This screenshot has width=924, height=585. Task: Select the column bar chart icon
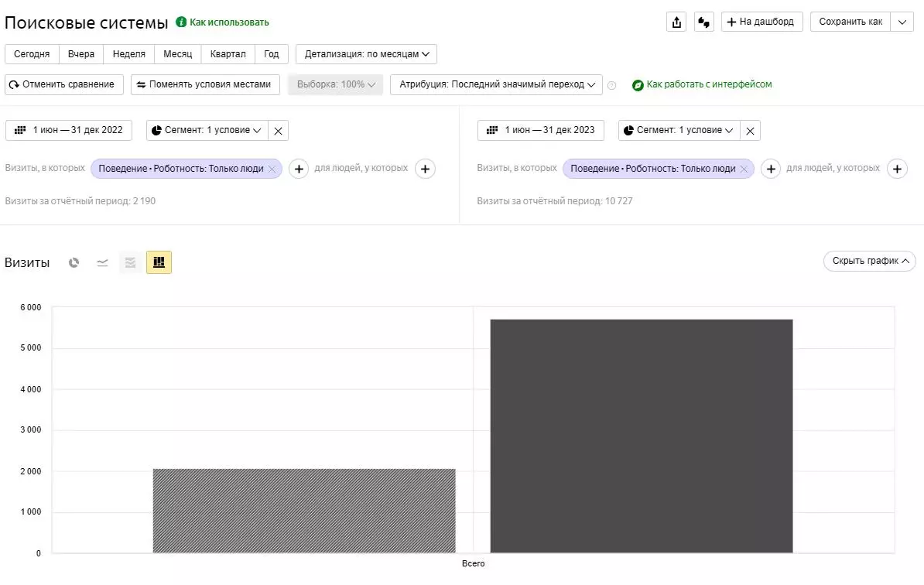[159, 263]
